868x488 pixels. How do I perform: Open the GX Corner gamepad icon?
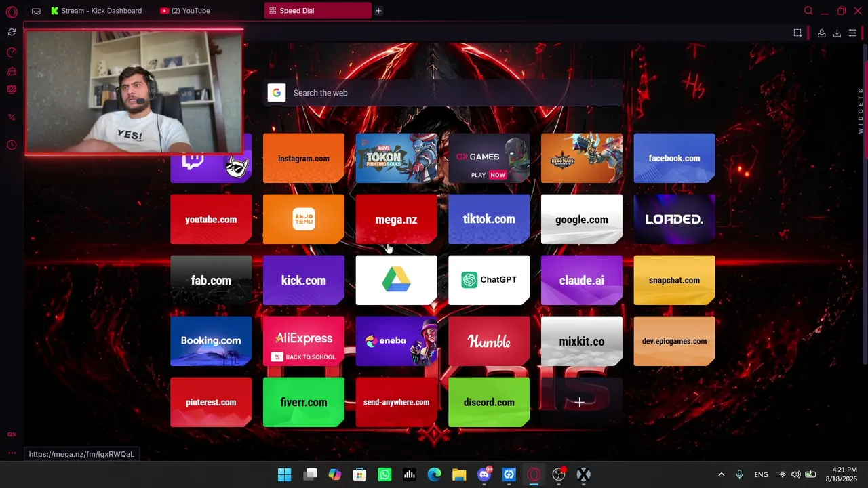point(36,11)
